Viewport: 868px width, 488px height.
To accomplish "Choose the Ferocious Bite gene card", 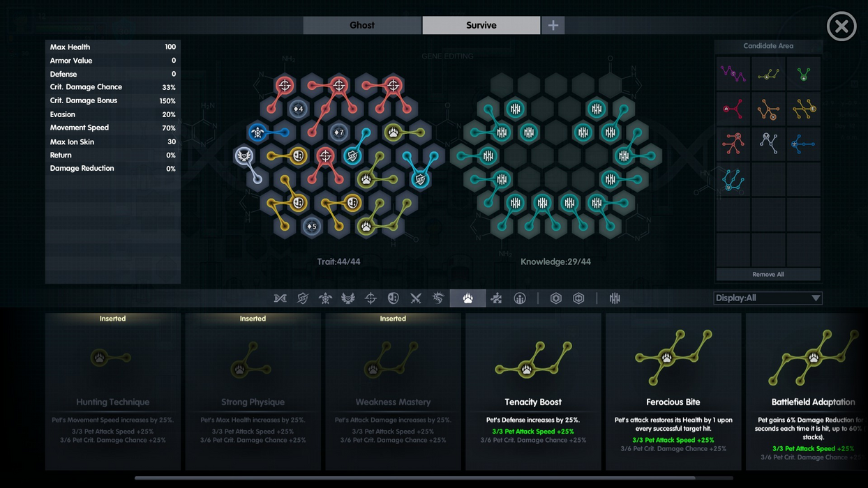I will click(673, 390).
